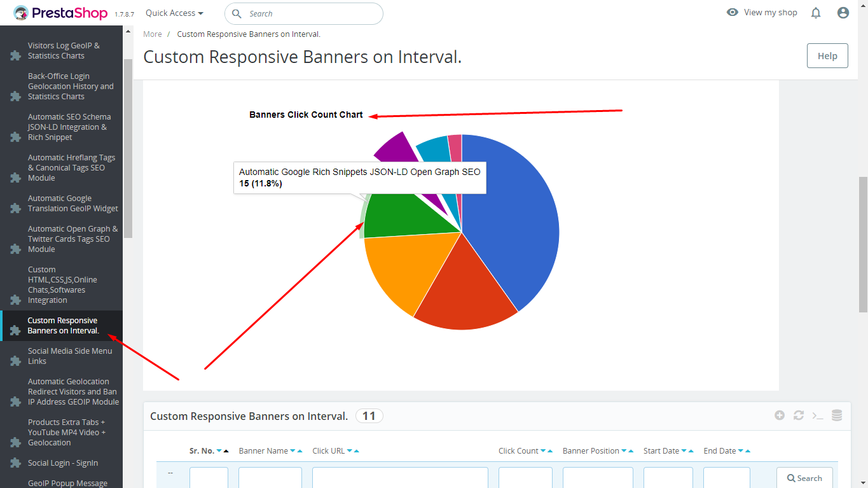Click the Start Date filter field
This screenshot has width=868, height=488.
pyautogui.click(x=668, y=478)
